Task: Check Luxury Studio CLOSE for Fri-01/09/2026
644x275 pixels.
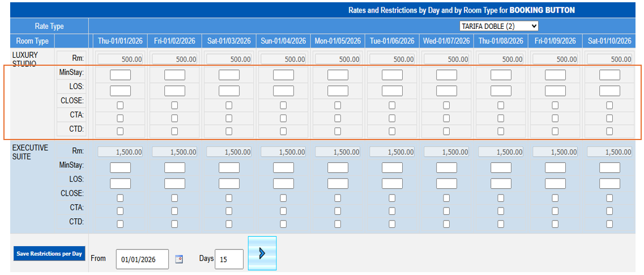Action: [555, 105]
